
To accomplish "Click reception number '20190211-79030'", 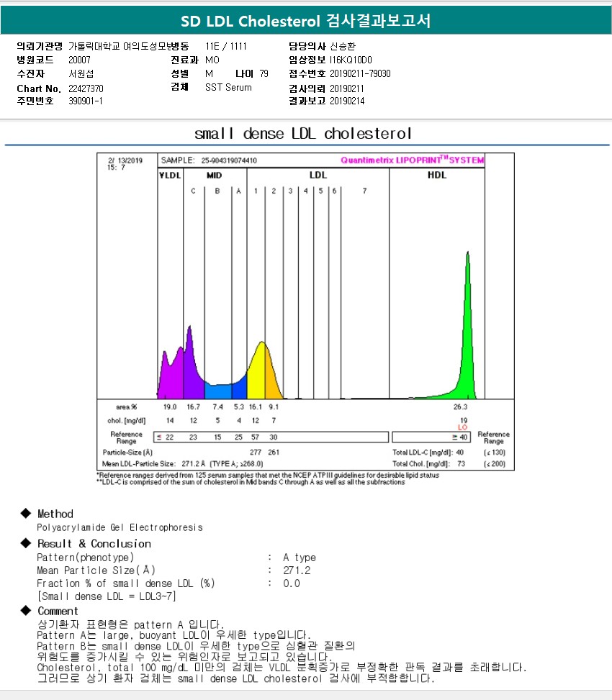I will coord(360,73).
